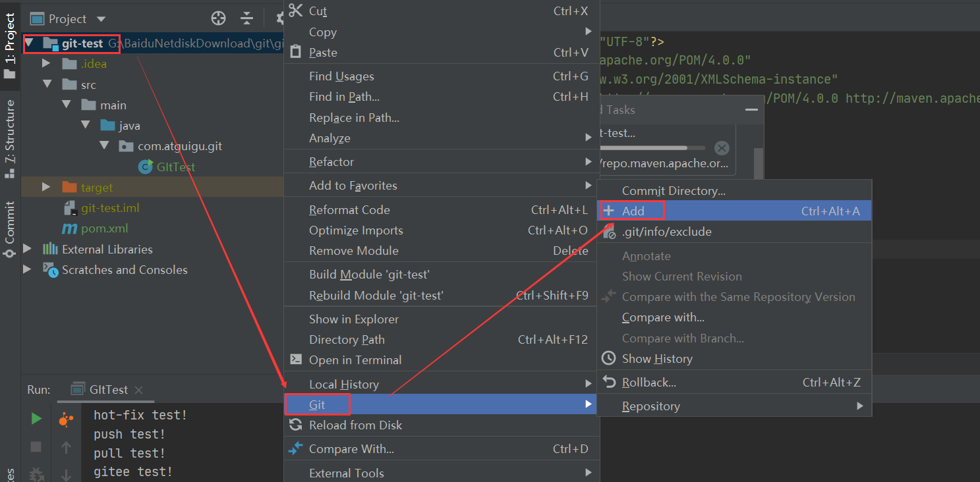Open the Copy submenu
Viewport: 980px width, 482px height.
[442, 32]
